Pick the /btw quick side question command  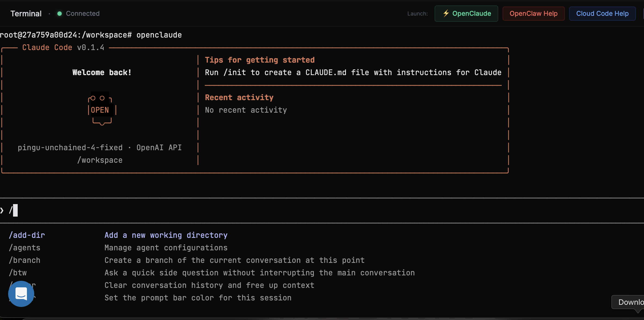click(18, 273)
